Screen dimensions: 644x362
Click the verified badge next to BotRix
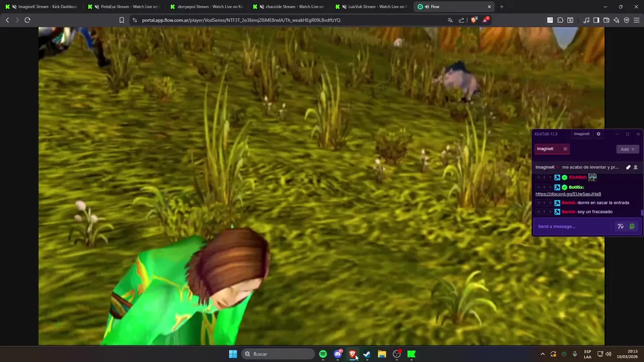pos(565,188)
